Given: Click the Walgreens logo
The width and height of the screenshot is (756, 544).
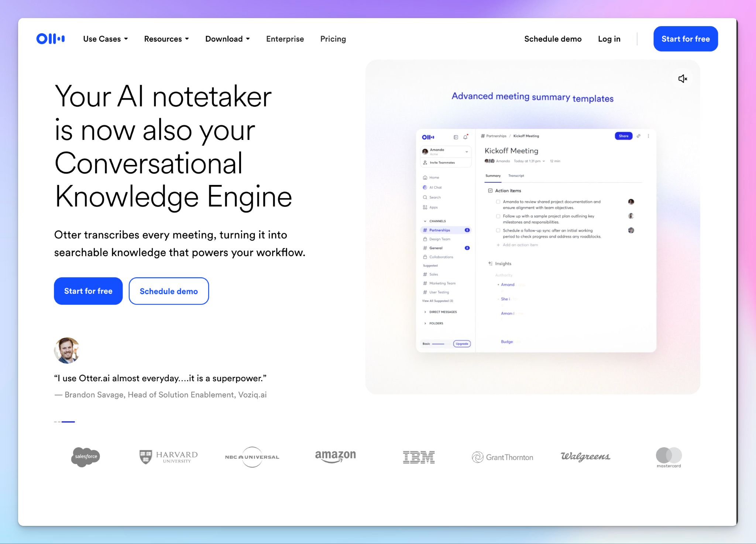Looking at the screenshot, I should click(585, 457).
